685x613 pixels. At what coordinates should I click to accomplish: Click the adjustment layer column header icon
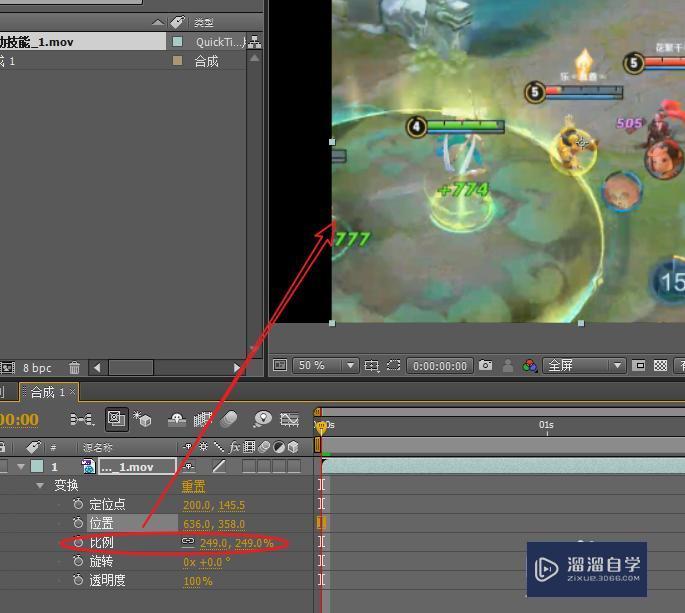(x=279, y=447)
